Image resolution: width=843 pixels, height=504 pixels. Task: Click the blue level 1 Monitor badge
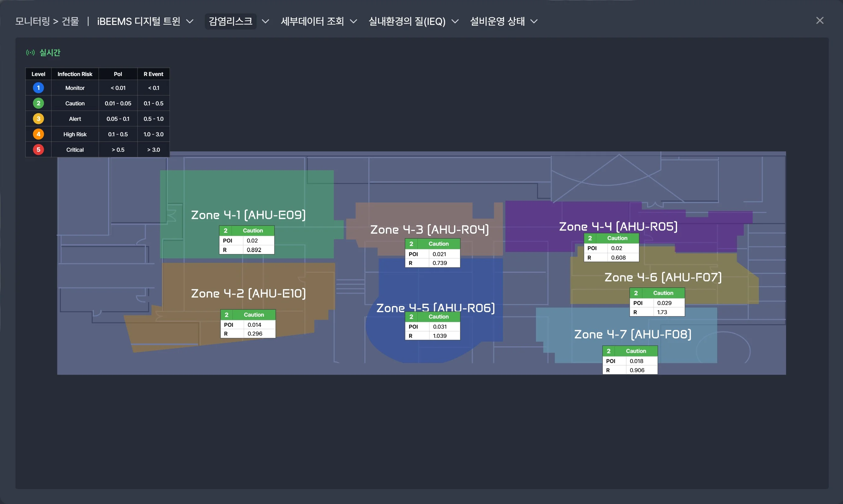tap(38, 88)
